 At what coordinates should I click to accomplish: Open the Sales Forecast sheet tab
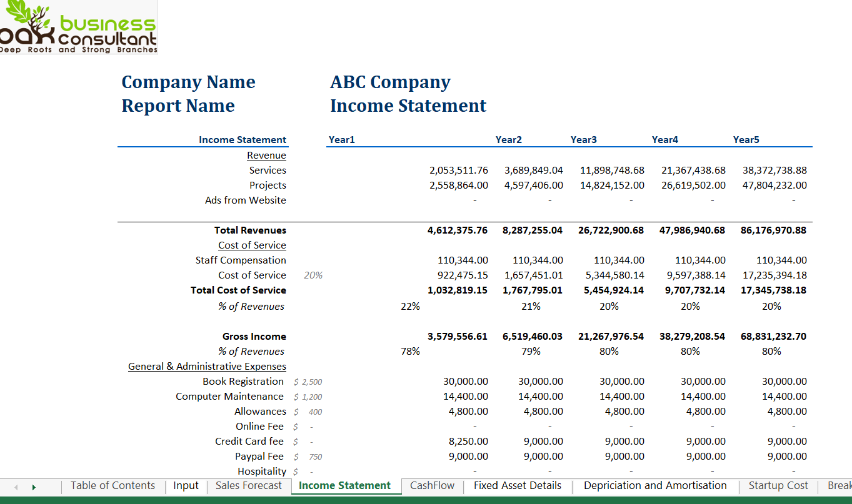pyautogui.click(x=249, y=486)
